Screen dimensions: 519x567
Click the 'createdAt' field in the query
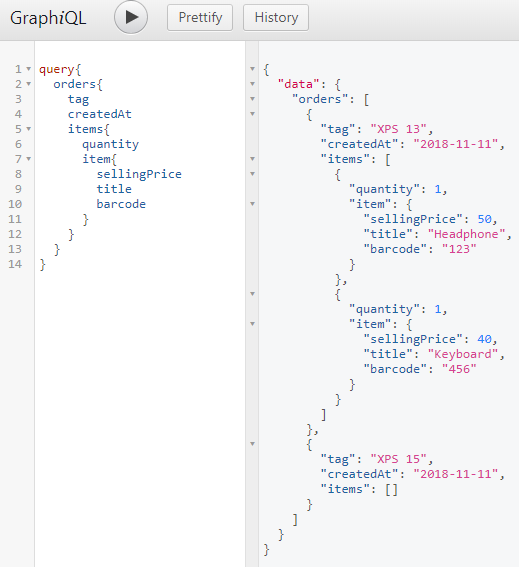(100, 114)
